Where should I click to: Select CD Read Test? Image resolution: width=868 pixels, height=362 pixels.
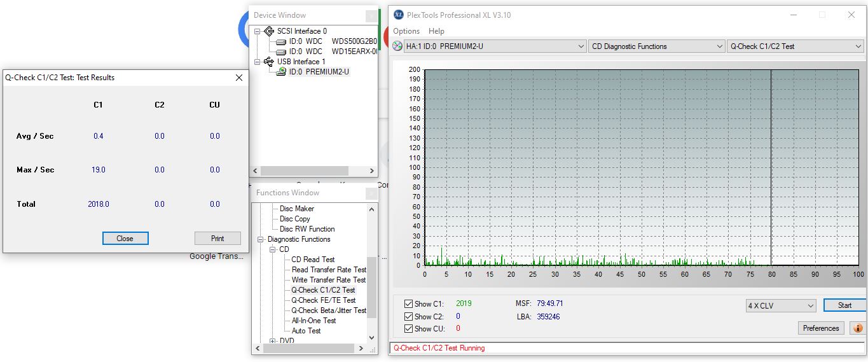pyautogui.click(x=313, y=260)
